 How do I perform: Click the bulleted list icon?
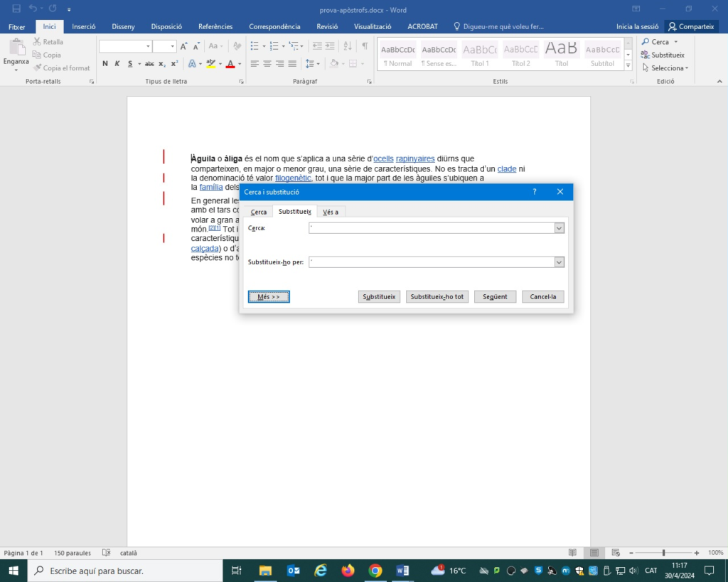(x=255, y=46)
